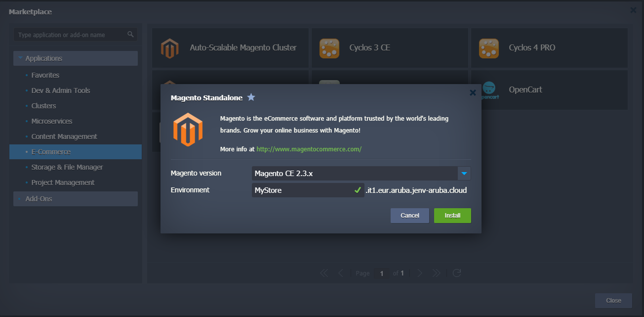Select the Auto-Scalable Magento Cluster icon

pos(169,48)
